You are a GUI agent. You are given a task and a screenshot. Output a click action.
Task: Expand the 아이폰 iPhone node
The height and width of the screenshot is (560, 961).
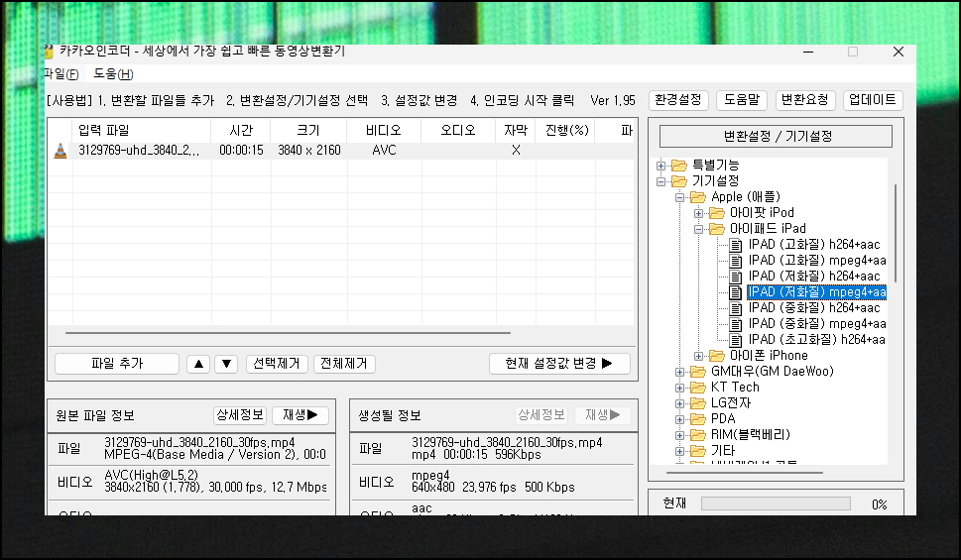point(699,356)
